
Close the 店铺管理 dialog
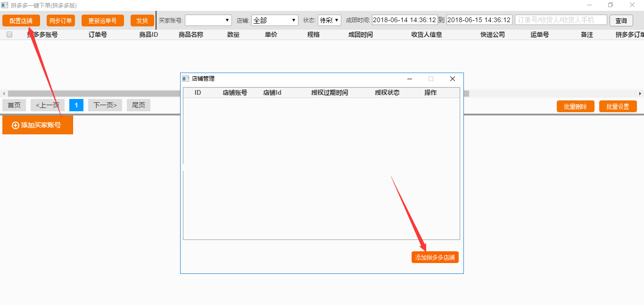tap(453, 79)
